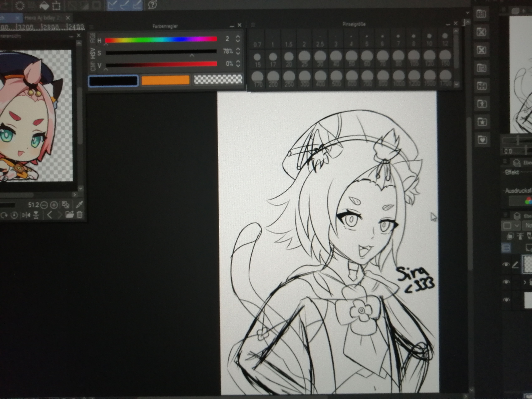Click the delete trash button in the Navigator panel
Viewport: 532px width, 399px height.
(x=80, y=215)
